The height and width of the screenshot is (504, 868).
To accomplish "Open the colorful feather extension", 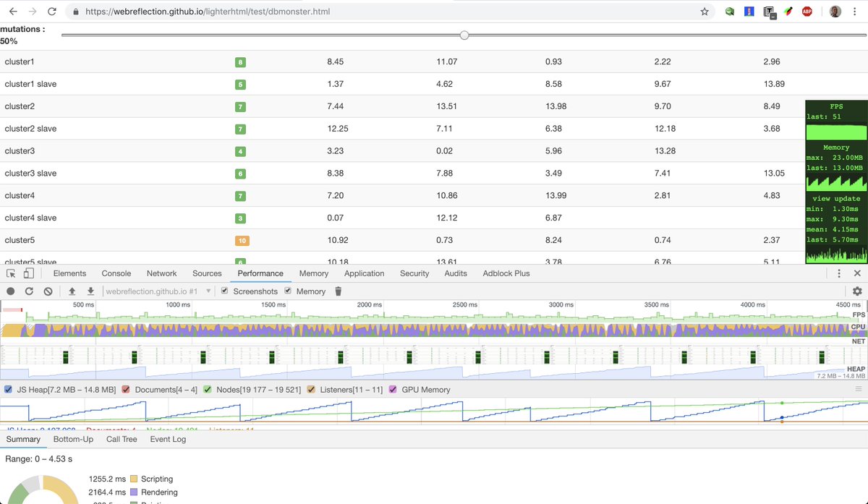I will 788,12.
